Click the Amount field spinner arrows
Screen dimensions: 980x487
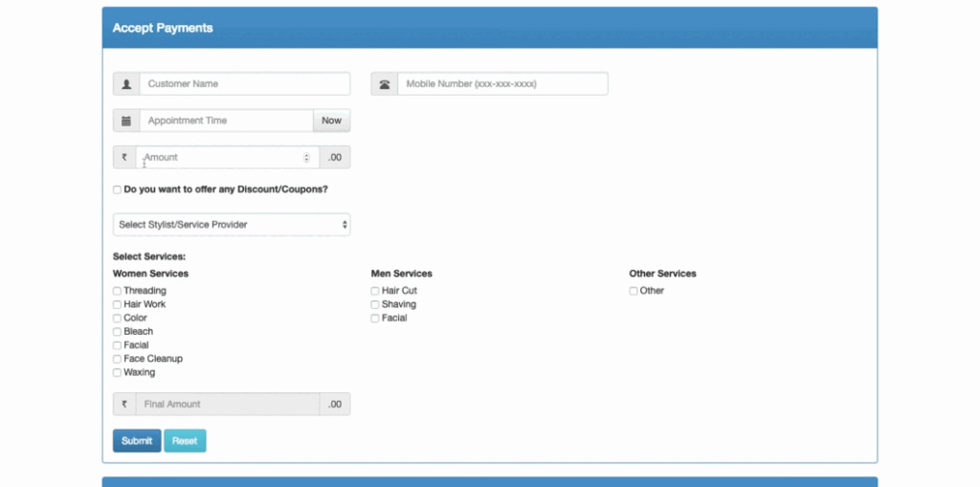pyautogui.click(x=306, y=158)
